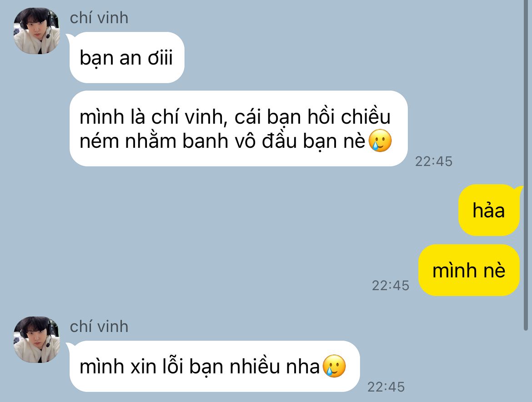Tap the empty chat background beside 'hảa'
This screenshot has width=532, height=402.
pos(271,210)
